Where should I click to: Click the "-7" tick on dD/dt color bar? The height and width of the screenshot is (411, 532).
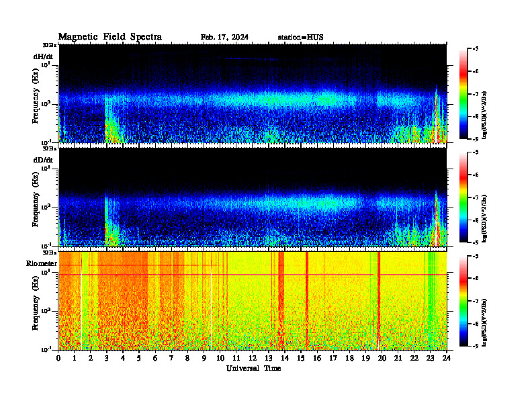(476, 197)
